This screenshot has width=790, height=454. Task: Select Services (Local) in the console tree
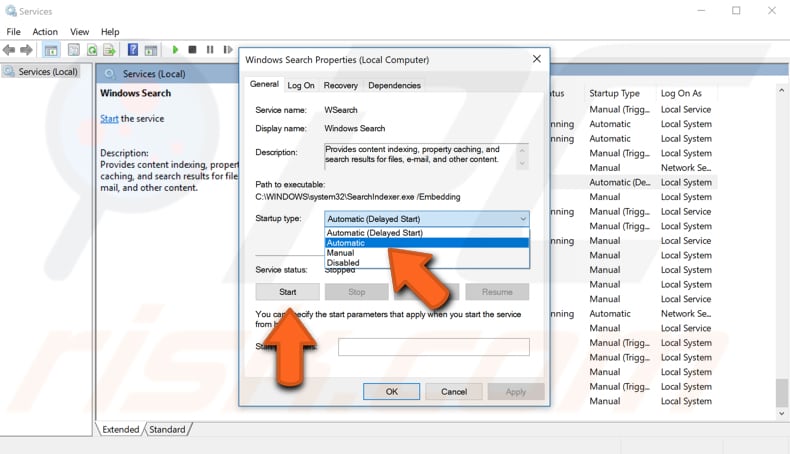click(x=48, y=72)
